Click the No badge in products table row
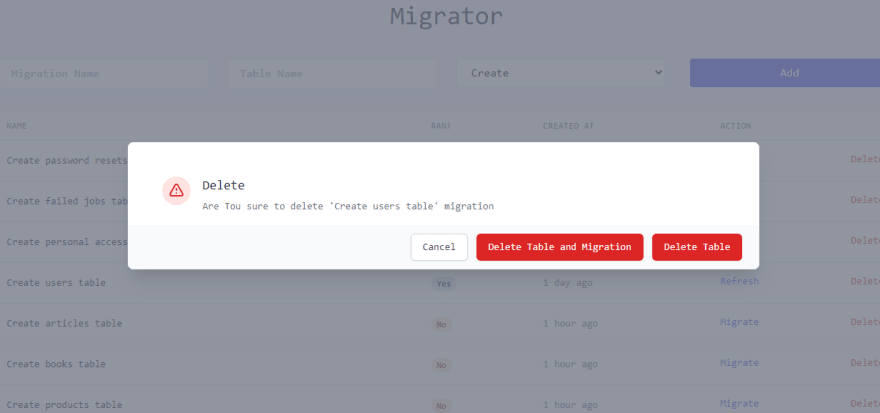Viewport: 880px width, 413px height. (x=441, y=406)
